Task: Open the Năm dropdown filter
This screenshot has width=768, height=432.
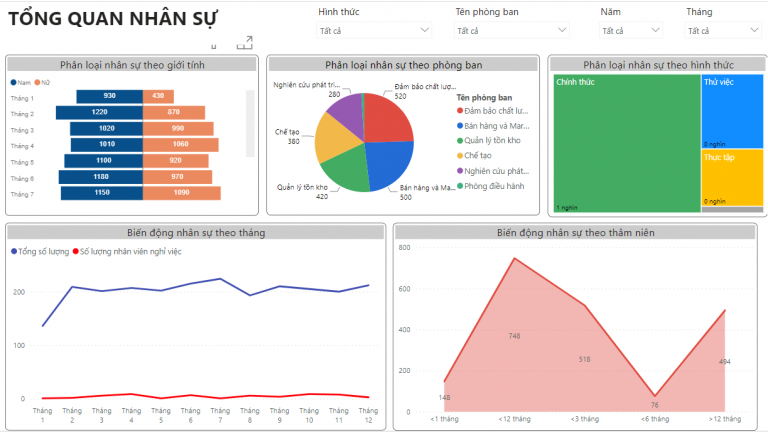Action: pos(631,30)
